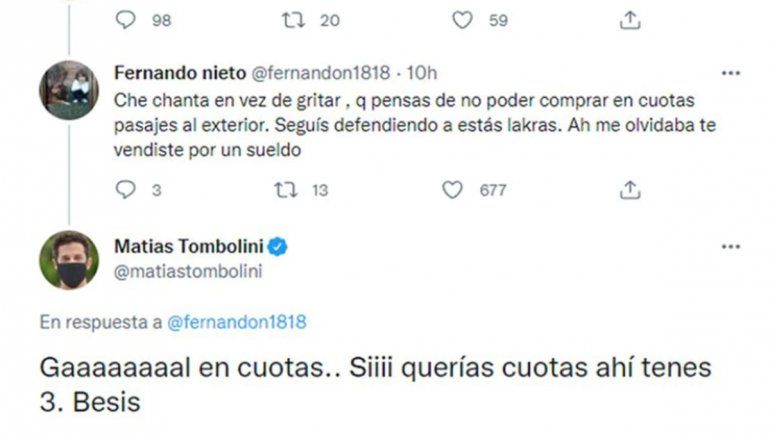Reply to the top tweet with 98 replies

125,19
